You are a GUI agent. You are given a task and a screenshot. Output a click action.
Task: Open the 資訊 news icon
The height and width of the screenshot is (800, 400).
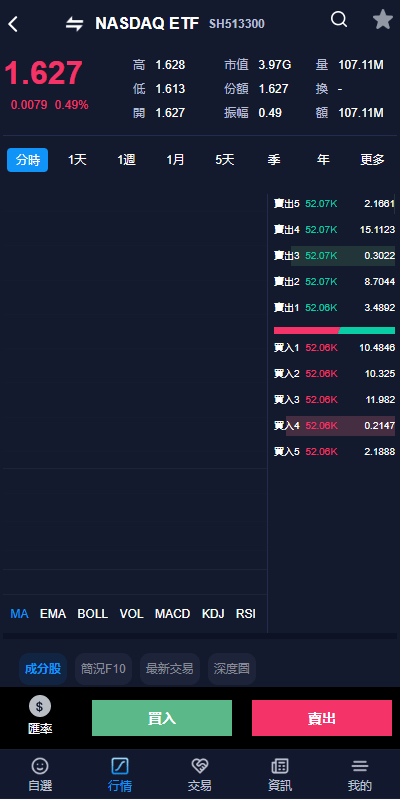[x=280, y=766]
